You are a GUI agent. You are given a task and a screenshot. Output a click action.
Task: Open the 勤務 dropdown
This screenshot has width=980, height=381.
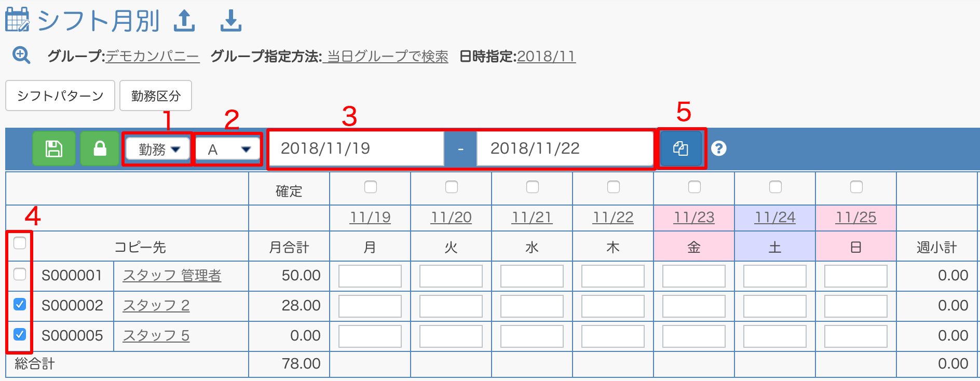tap(158, 149)
